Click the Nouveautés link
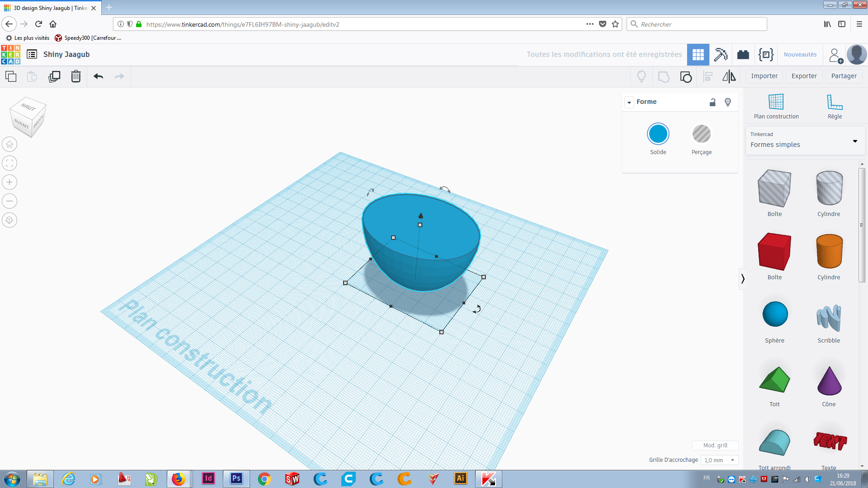This screenshot has height=488, width=868. 800,55
